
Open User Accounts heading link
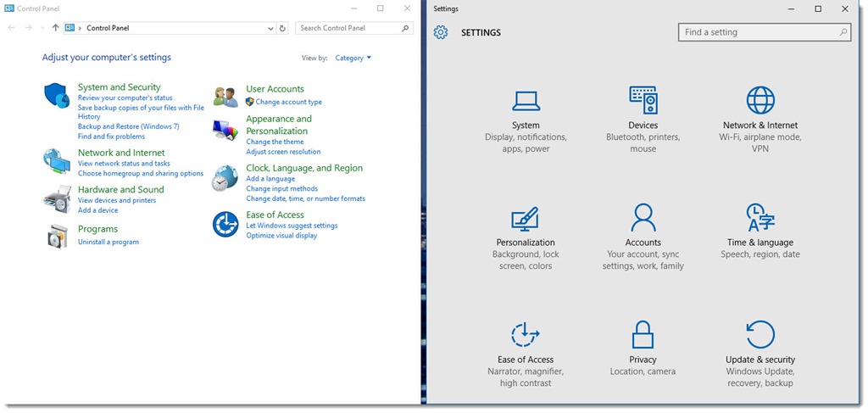275,88
